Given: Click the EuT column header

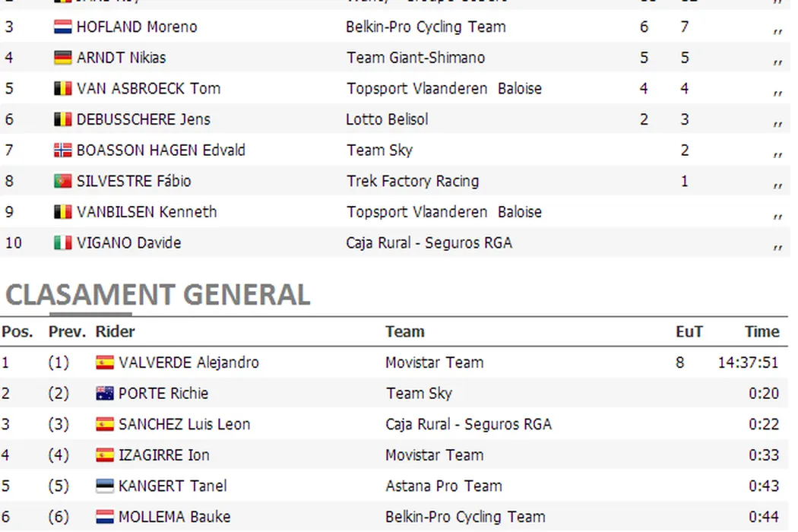Looking at the screenshot, I should point(689,331).
